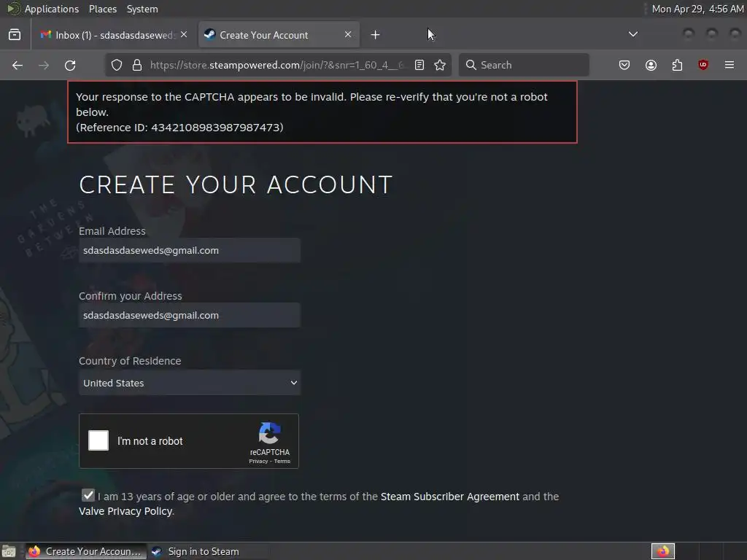
Task: Close the Create Your Account tab
Action: pyautogui.click(x=348, y=35)
